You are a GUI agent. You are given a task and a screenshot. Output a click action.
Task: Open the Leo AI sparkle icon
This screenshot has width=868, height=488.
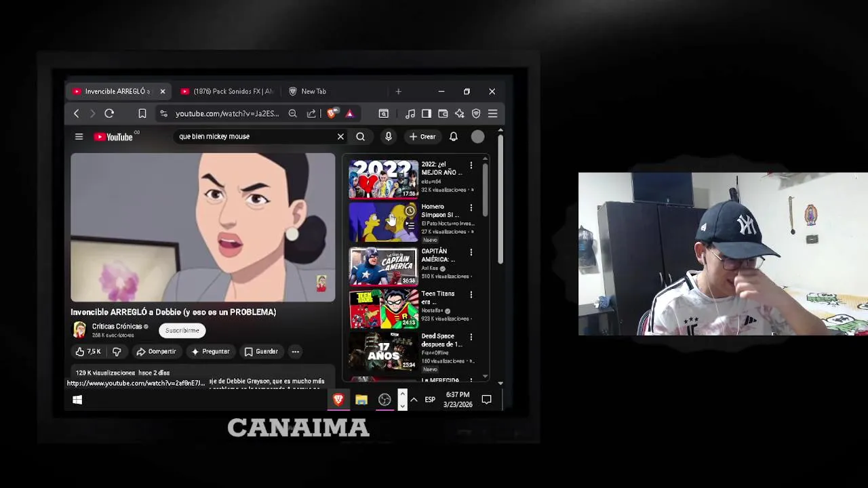(460, 114)
